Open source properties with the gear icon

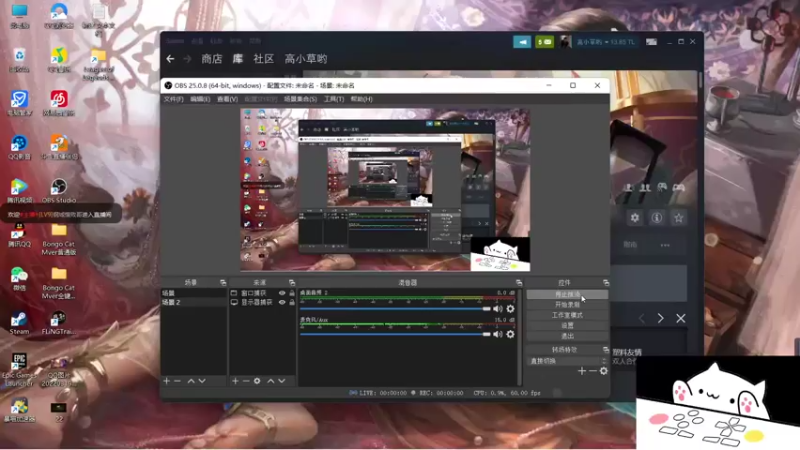[x=257, y=381]
